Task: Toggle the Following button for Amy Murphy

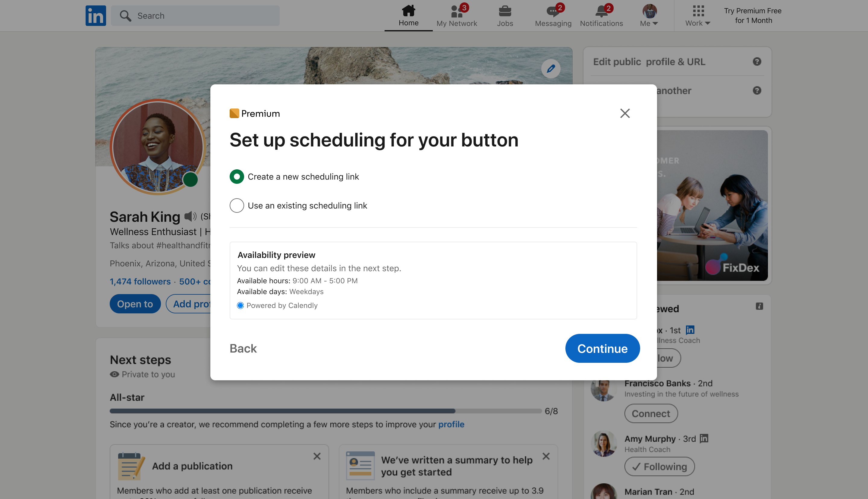Action: [x=659, y=466]
